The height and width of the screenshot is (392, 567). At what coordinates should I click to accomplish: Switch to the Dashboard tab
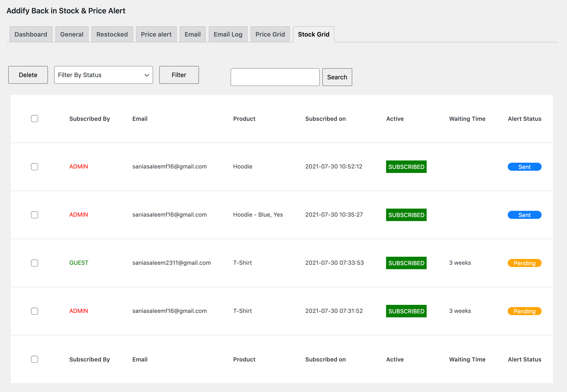[31, 34]
